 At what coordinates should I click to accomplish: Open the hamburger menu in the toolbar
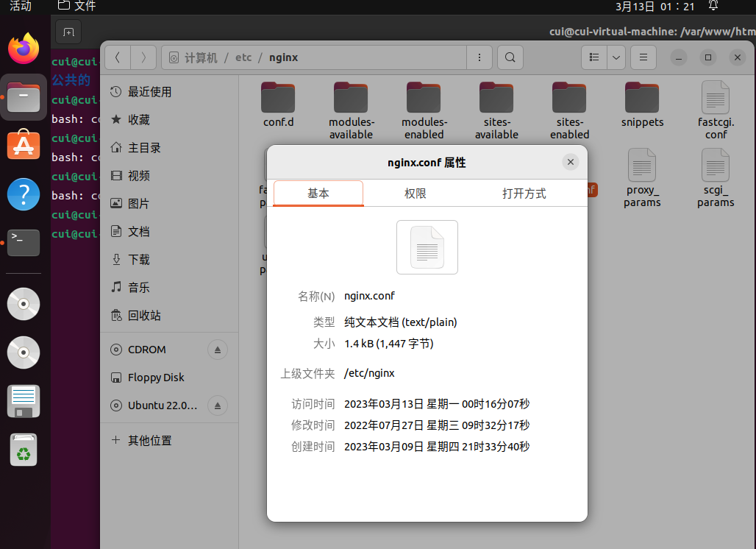pos(643,57)
